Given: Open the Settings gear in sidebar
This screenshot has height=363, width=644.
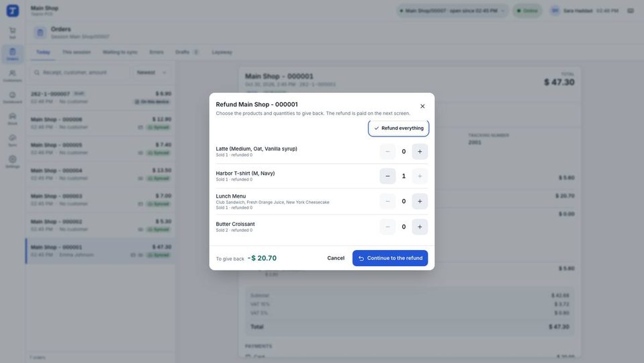Looking at the screenshot, I should (12, 161).
